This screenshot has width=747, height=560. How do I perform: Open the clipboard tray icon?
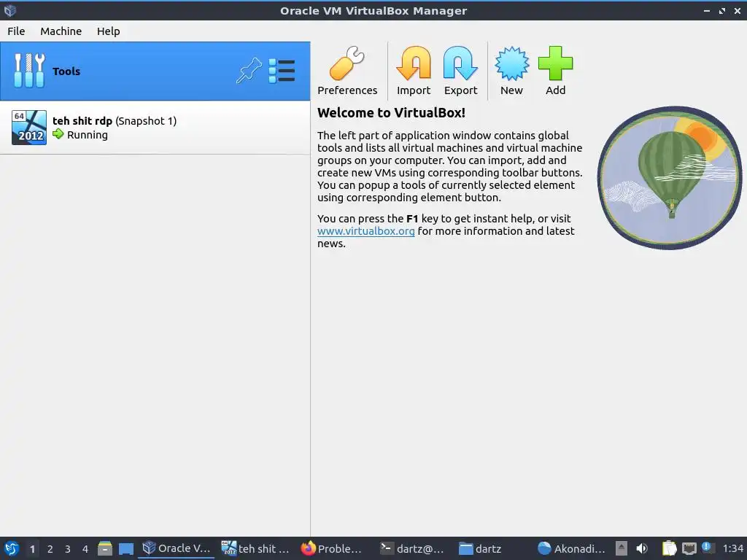(x=670, y=548)
